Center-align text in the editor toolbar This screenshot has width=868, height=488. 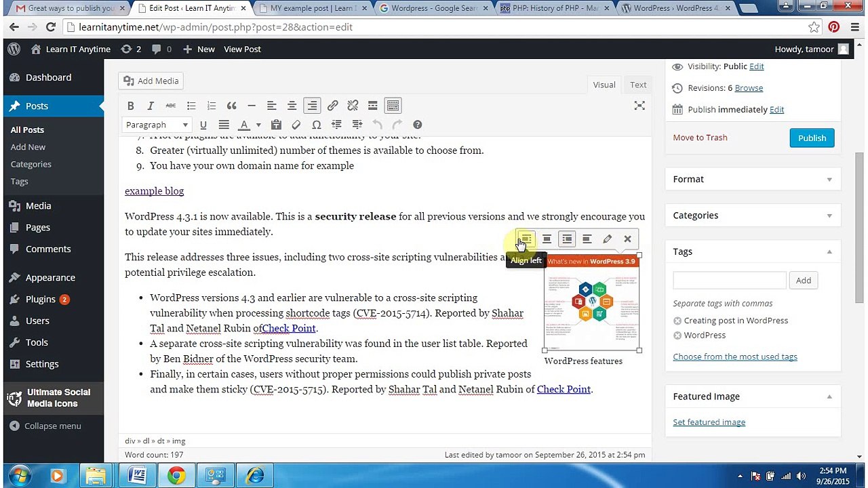tap(292, 106)
